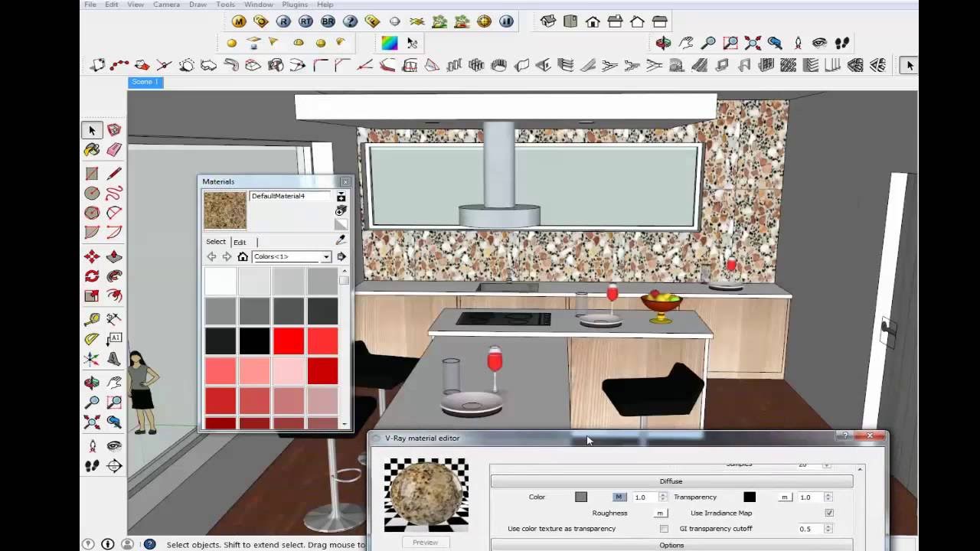The width and height of the screenshot is (980, 551).
Task: Select the Eraser tool
Action: pyautogui.click(x=114, y=150)
